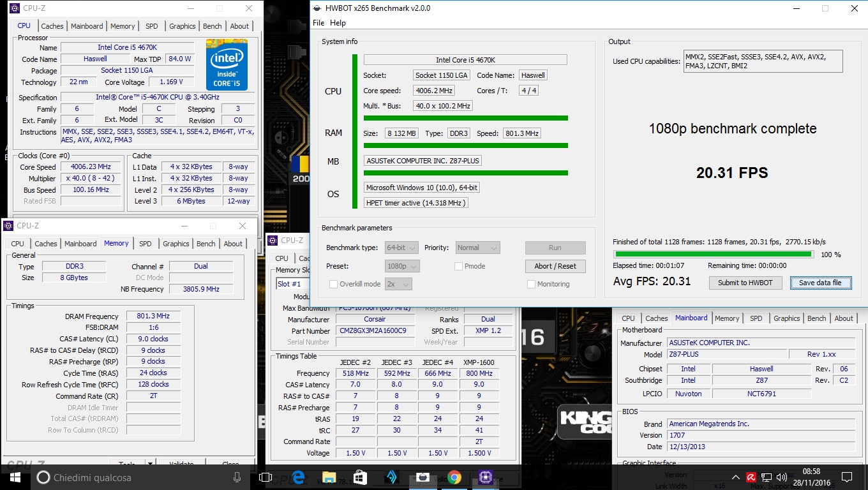Click the Core Voltage value 1.169 V
Screen dimensions: 868x490
(171, 82)
